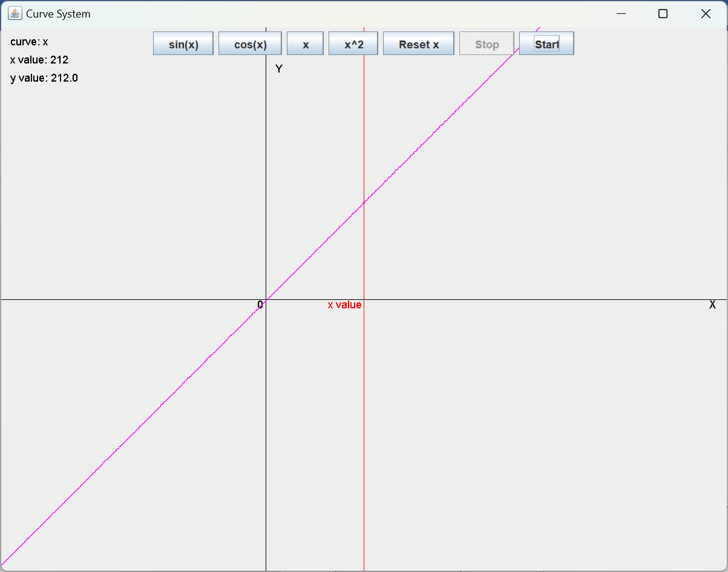This screenshot has width=728, height=572.
Task: Click the "curve: x" status text
Action: pyautogui.click(x=29, y=42)
